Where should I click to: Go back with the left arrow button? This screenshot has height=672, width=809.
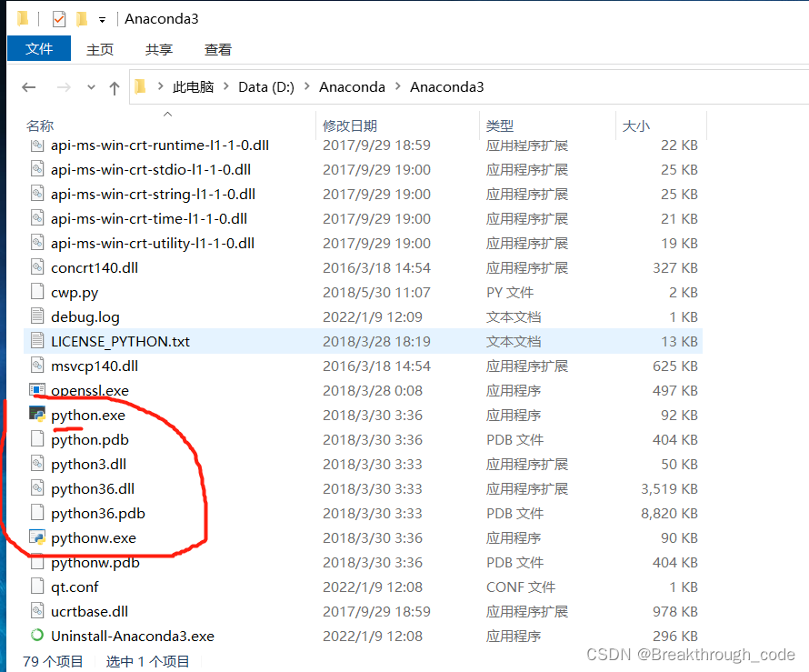tap(29, 87)
